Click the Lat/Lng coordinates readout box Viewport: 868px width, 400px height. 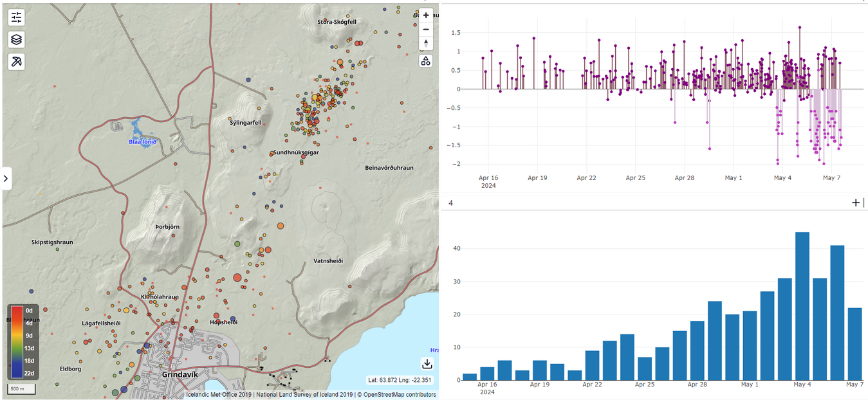(400, 380)
